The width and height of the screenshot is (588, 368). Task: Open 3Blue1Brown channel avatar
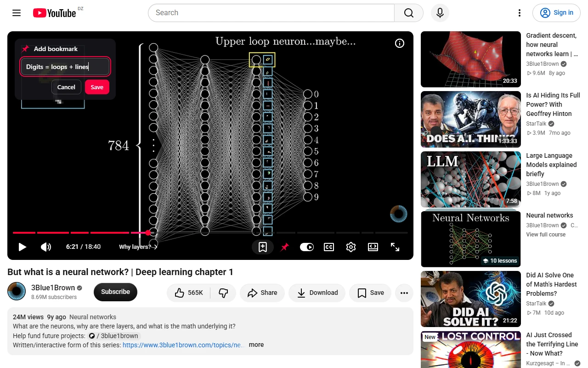click(17, 292)
